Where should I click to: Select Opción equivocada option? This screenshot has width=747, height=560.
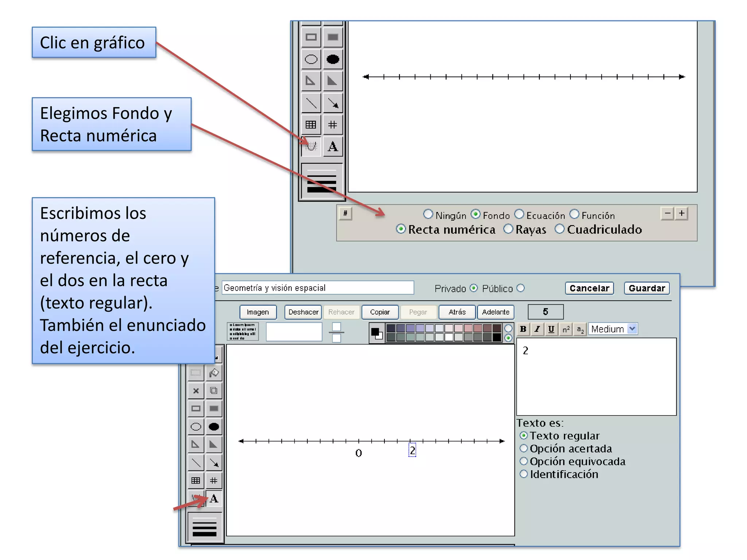(x=524, y=461)
